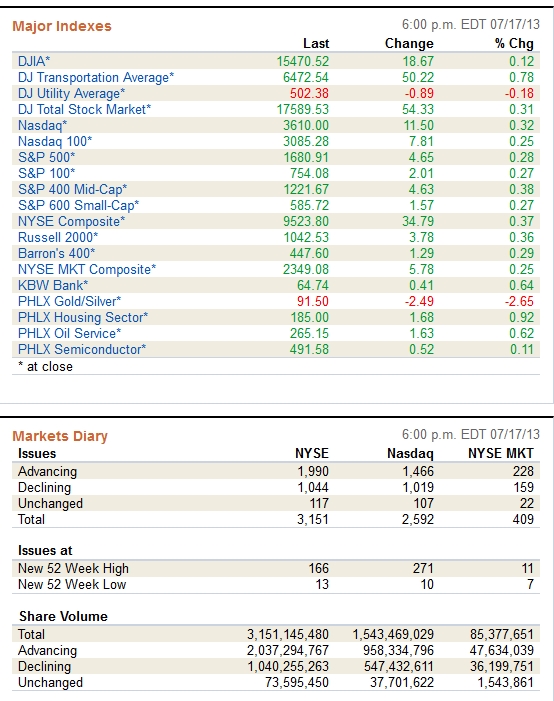
Task: Click the Share Volume heading
Action: point(63,617)
